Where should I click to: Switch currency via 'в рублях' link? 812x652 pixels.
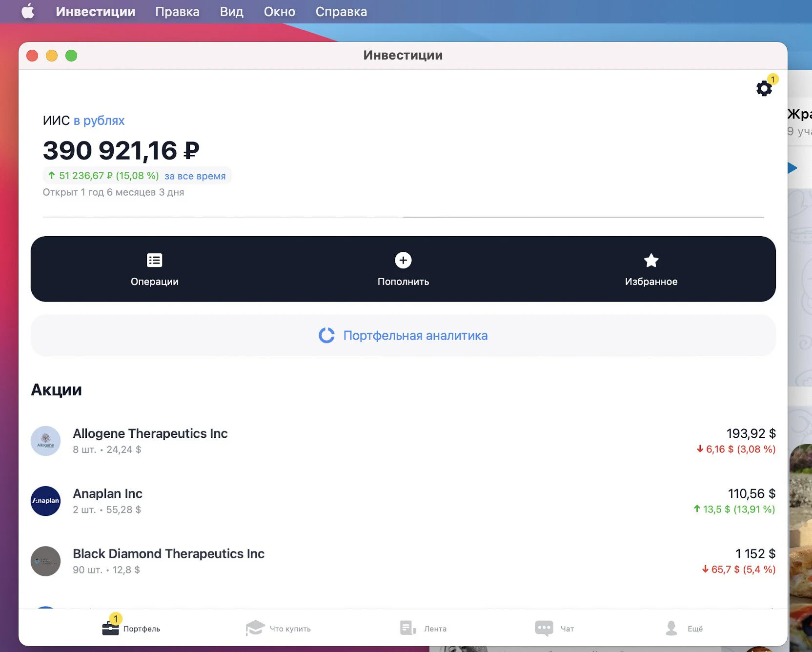tap(99, 121)
